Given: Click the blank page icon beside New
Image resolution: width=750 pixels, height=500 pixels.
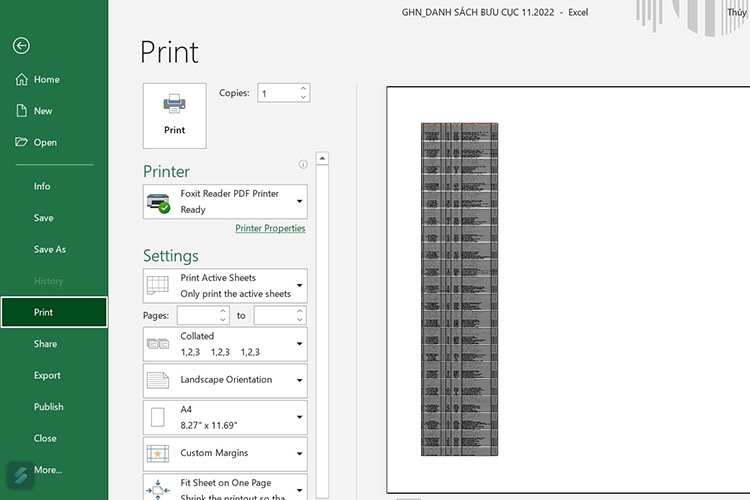Looking at the screenshot, I should pos(22,111).
